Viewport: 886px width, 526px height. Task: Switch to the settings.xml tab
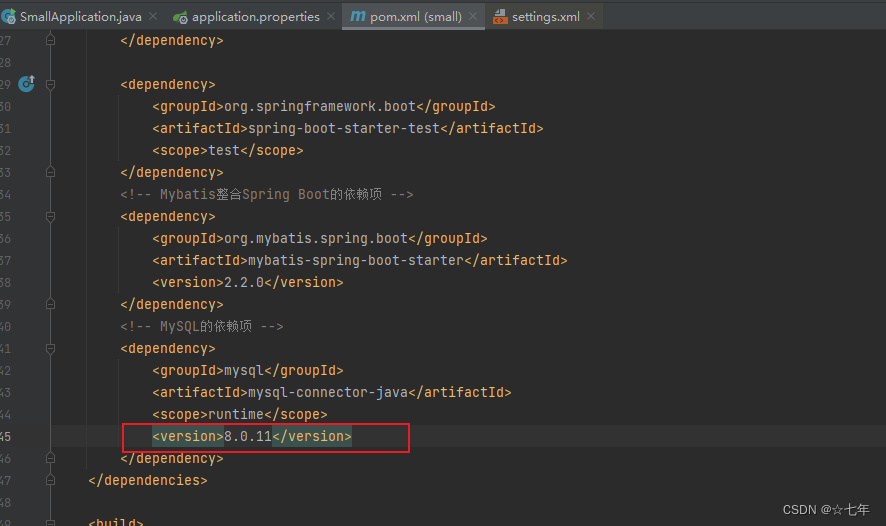tap(545, 17)
